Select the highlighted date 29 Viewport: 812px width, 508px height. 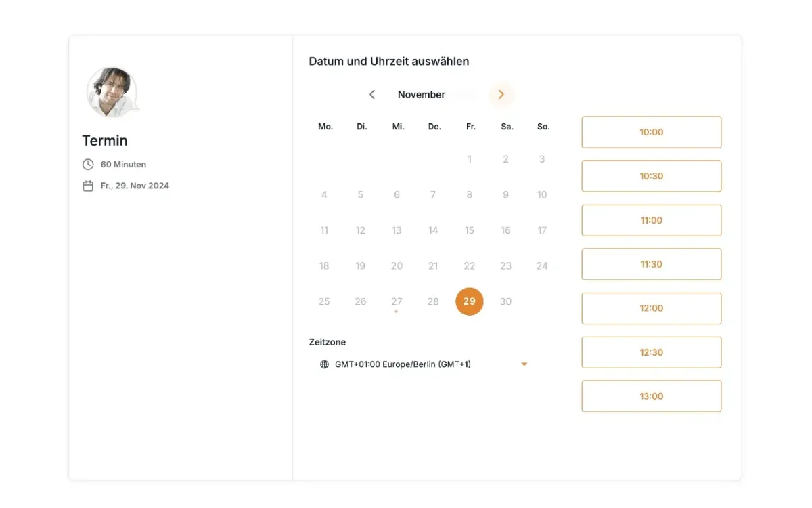(x=470, y=301)
